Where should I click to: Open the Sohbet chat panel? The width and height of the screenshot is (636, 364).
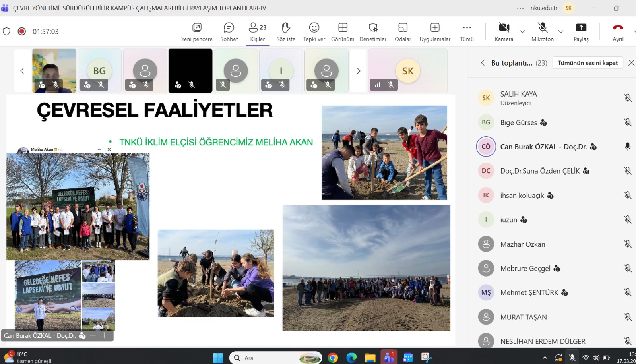tap(229, 32)
